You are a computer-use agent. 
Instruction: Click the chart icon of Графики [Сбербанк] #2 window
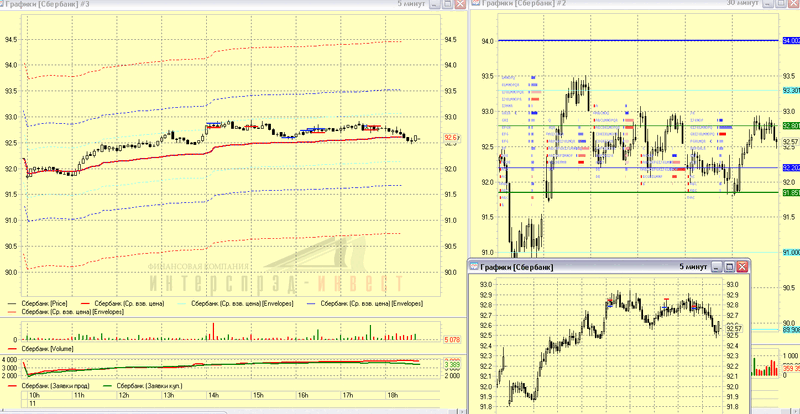[x=476, y=3]
